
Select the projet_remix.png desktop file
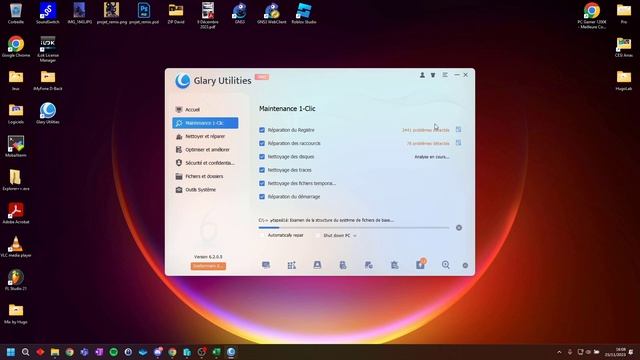[111, 13]
